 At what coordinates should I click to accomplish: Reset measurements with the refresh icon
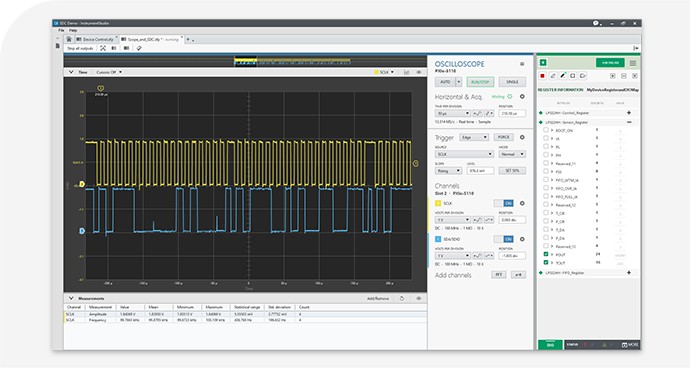click(402, 298)
